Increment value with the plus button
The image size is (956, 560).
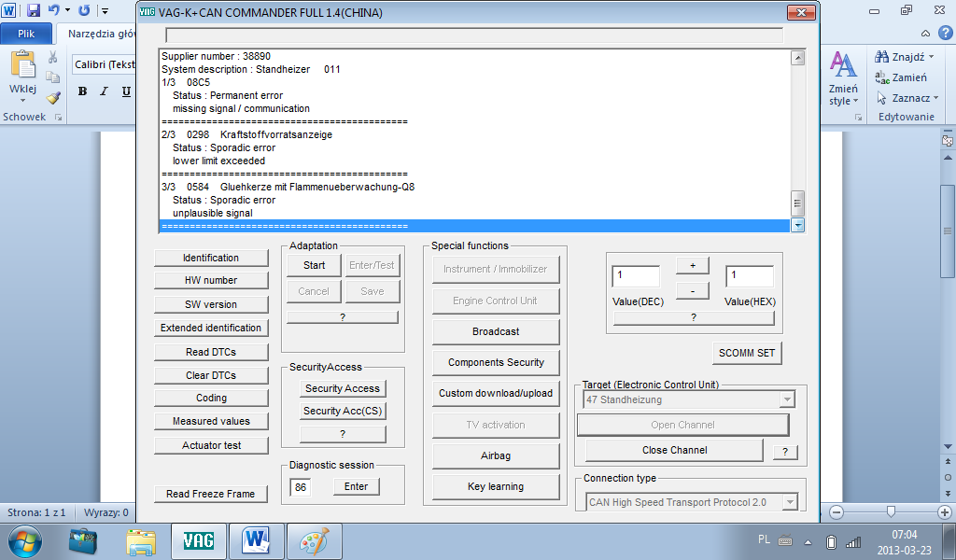(693, 266)
